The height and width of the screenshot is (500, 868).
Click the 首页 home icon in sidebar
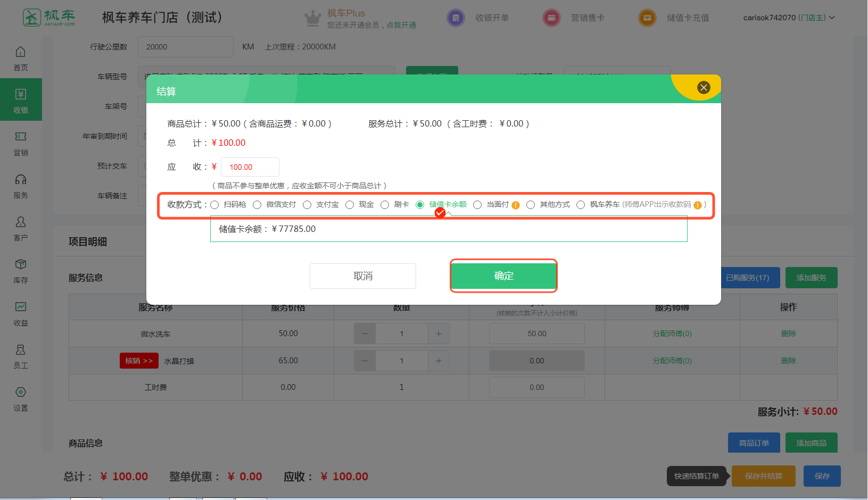pos(20,52)
